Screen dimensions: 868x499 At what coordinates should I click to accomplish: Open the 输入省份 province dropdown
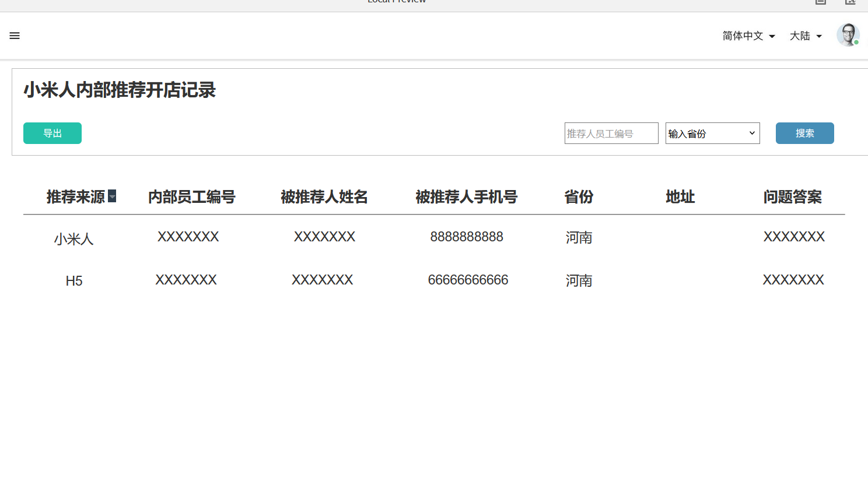pos(712,133)
